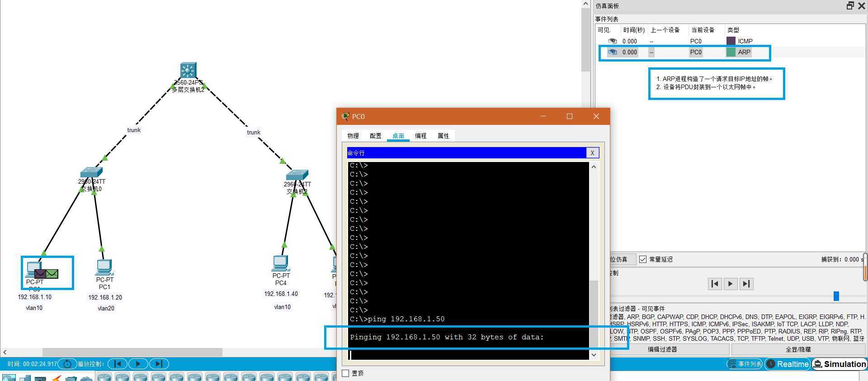
Task: Toggle the 置顶 always-on-top checkbox in PC0 window
Action: tap(346, 373)
